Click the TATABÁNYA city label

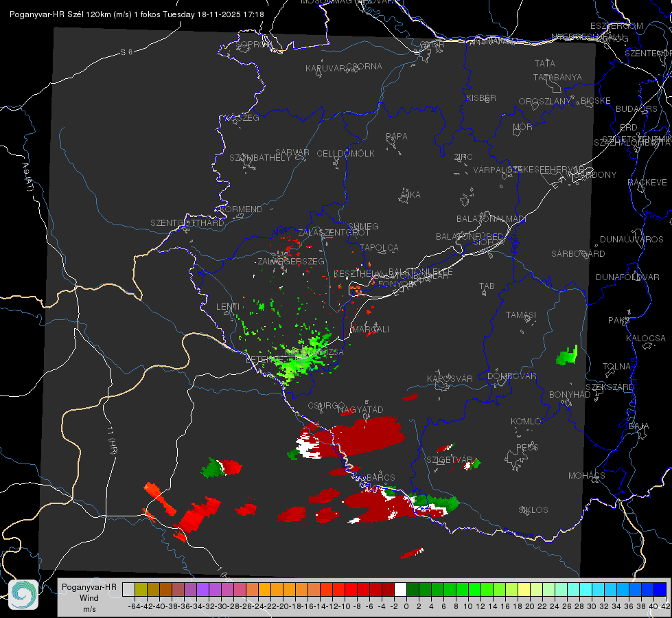[557, 77]
